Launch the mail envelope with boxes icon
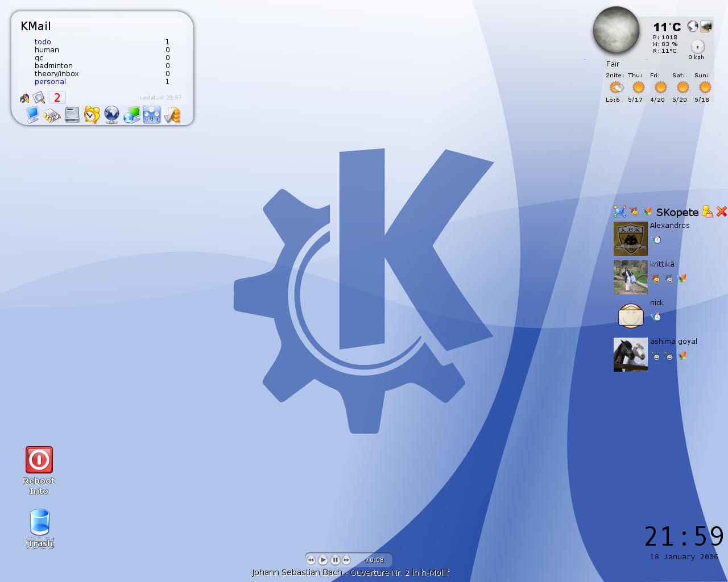728x582 pixels. click(x=172, y=115)
